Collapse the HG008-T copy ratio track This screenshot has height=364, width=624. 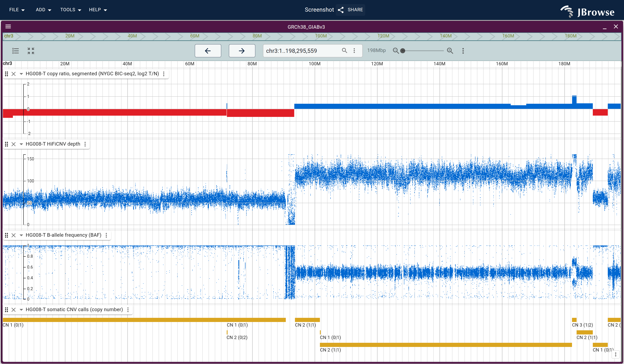(21, 74)
